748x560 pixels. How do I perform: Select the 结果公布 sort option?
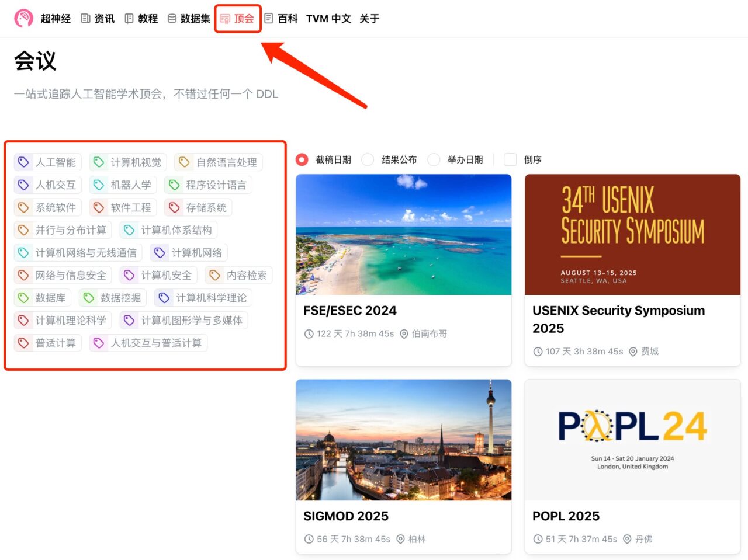[x=368, y=159]
